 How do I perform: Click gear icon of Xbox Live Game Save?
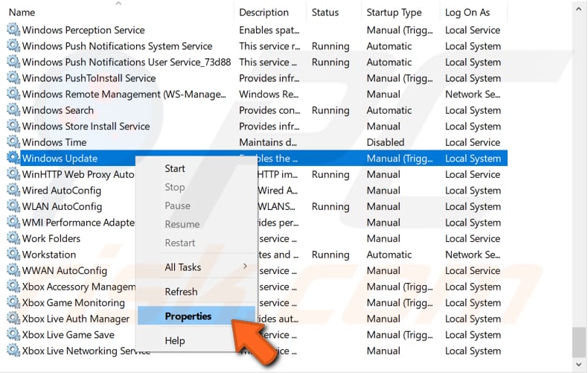tap(13, 334)
